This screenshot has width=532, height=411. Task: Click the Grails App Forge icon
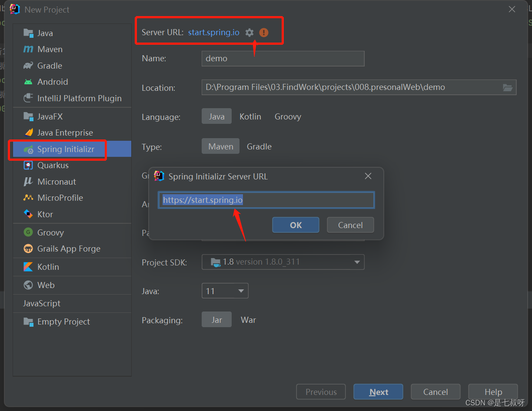[28, 249]
